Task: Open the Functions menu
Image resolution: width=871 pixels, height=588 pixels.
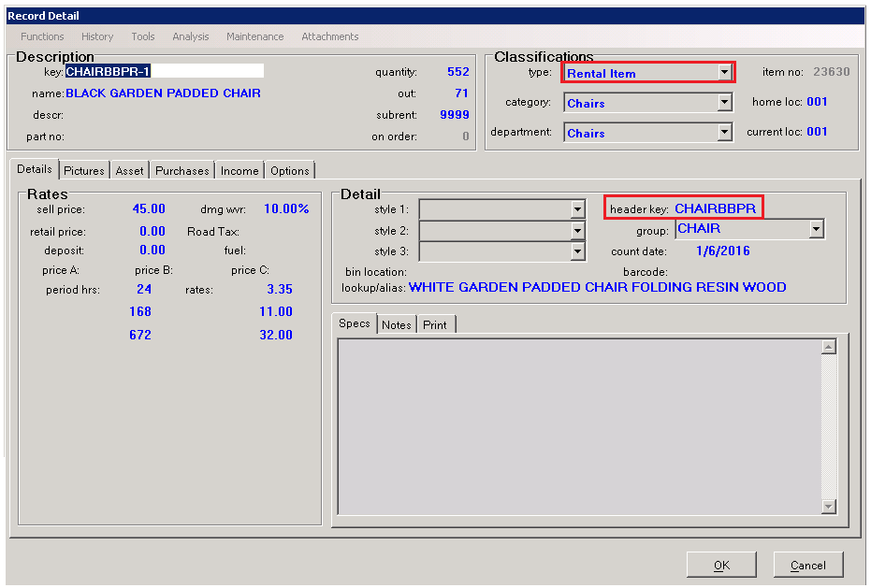Action: pos(42,36)
